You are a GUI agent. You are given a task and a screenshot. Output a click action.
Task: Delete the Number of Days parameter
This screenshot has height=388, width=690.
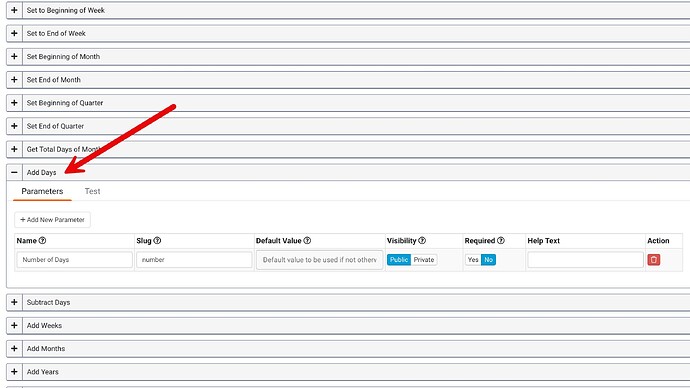[653, 260]
